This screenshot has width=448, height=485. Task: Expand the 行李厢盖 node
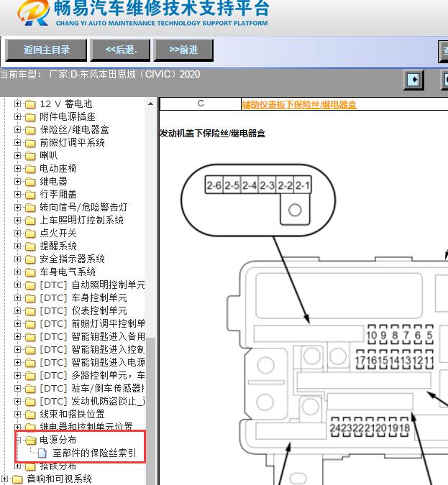pyautogui.click(x=18, y=195)
